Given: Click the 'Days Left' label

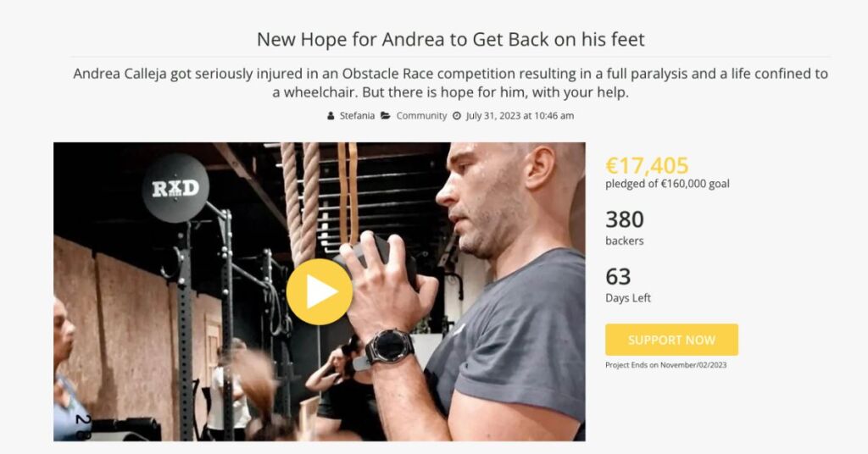Looking at the screenshot, I should pos(628,297).
